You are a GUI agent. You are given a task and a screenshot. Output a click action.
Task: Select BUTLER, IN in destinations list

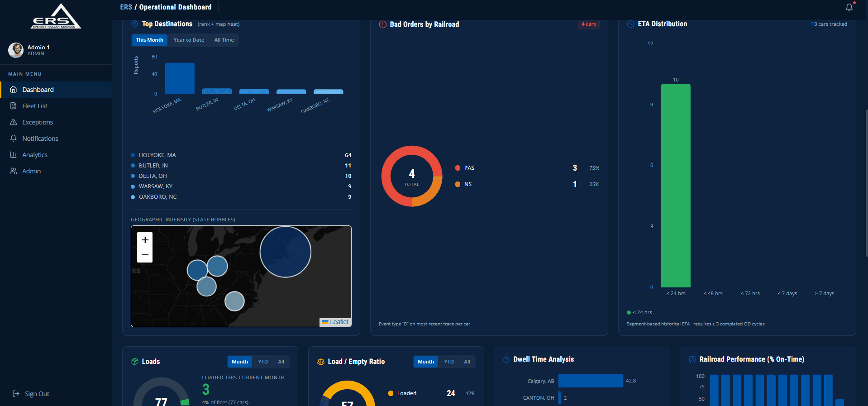241,166
